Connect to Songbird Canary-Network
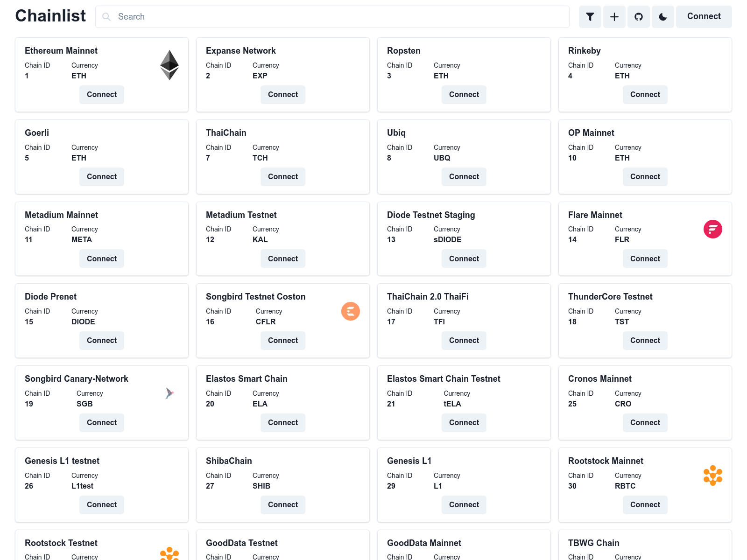 pos(102,423)
